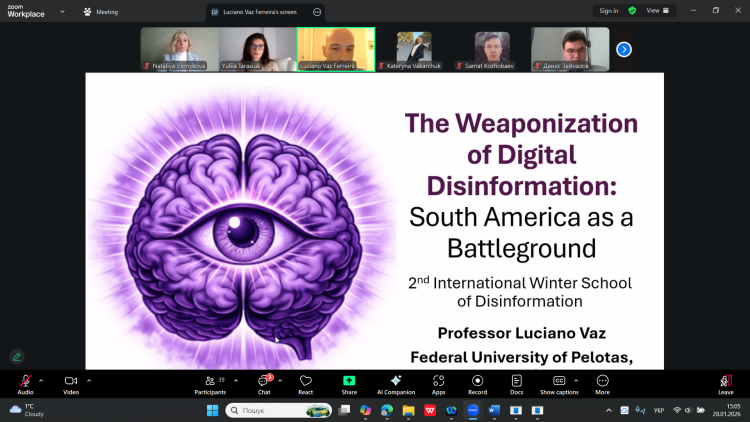Expand video options arrow next to Video
This screenshot has height=422, width=750.
point(89,380)
